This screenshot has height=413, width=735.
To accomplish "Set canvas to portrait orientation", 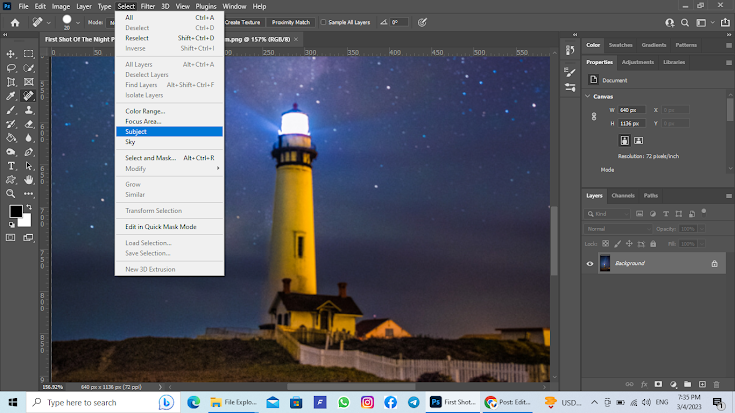I will (624, 140).
